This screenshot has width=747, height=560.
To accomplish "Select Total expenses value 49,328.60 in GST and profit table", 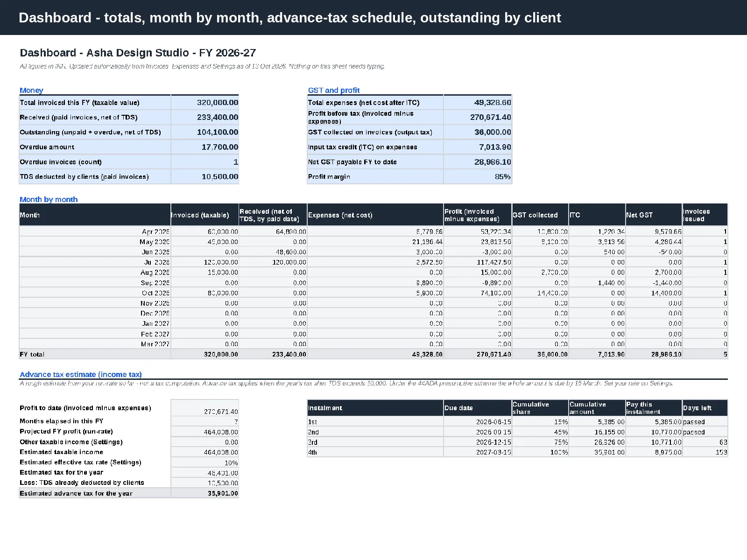I will click(x=478, y=103).
